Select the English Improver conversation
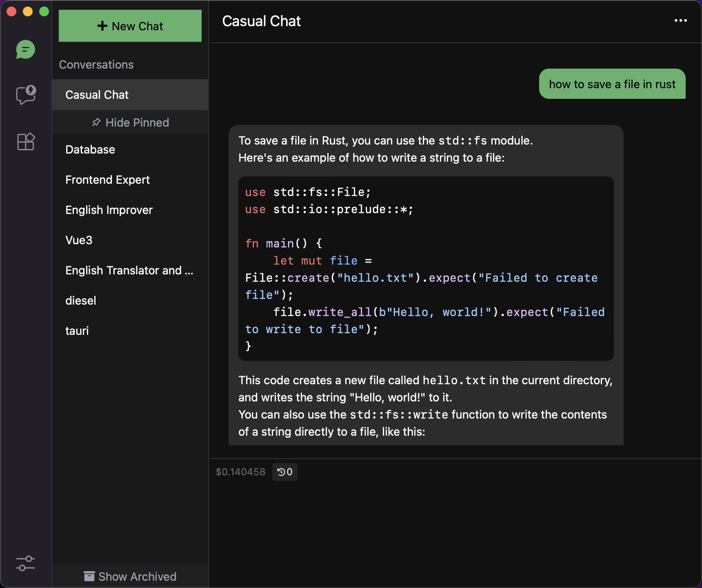 click(130, 210)
